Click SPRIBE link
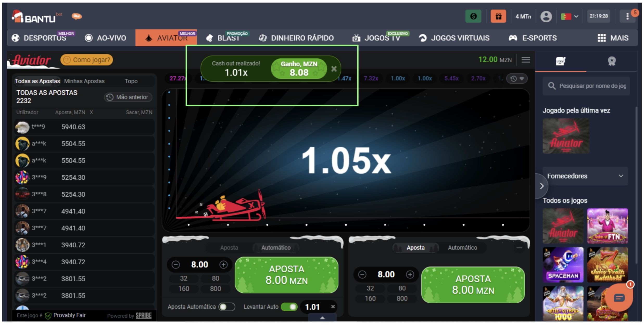Image resolution: width=644 pixels, height=325 pixels. tap(143, 316)
